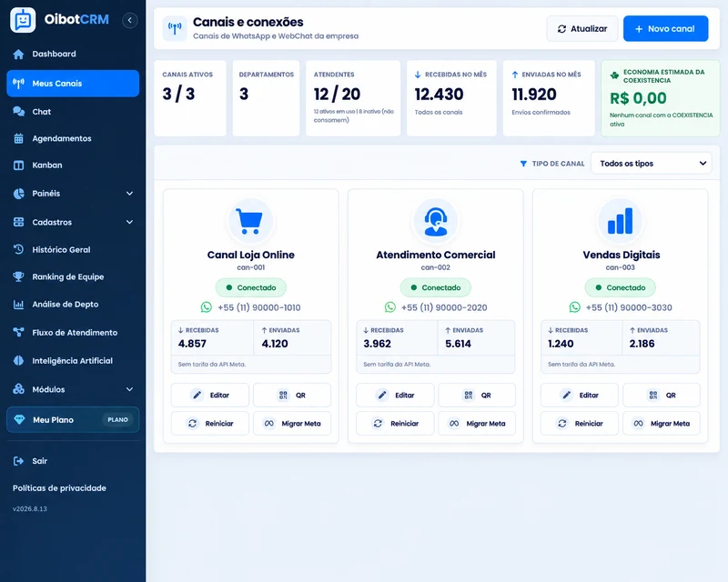Screen dimensions: 728x582
Task: Click the Novo canal button
Action: 666,29
